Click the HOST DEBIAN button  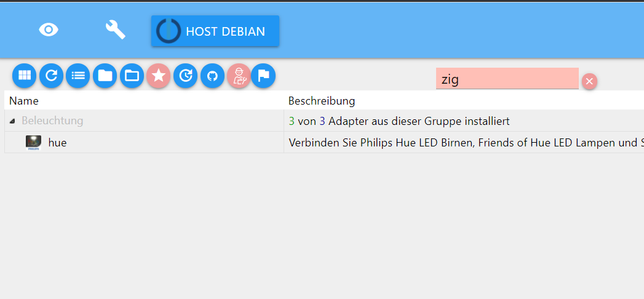pos(225,31)
